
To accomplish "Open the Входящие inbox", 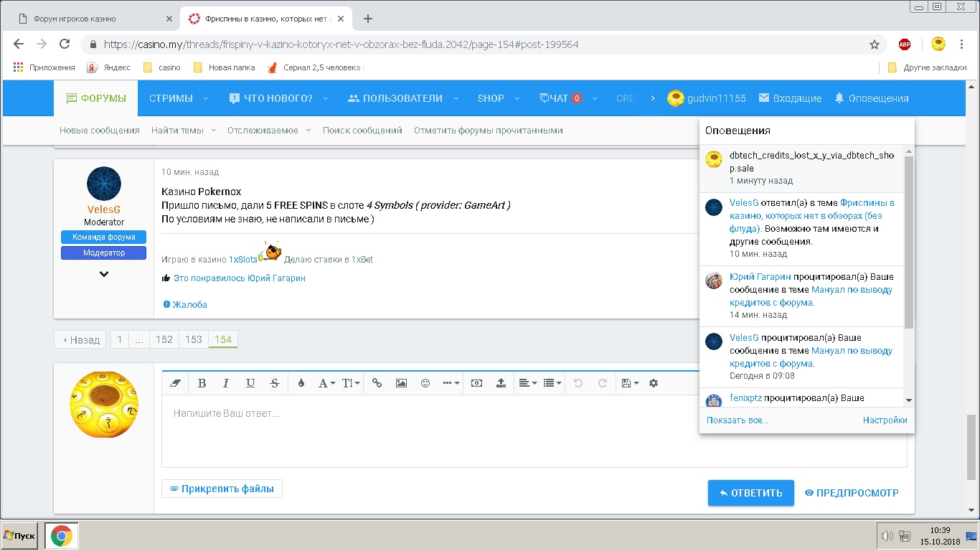I will pyautogui.click(x=790, y=98).
